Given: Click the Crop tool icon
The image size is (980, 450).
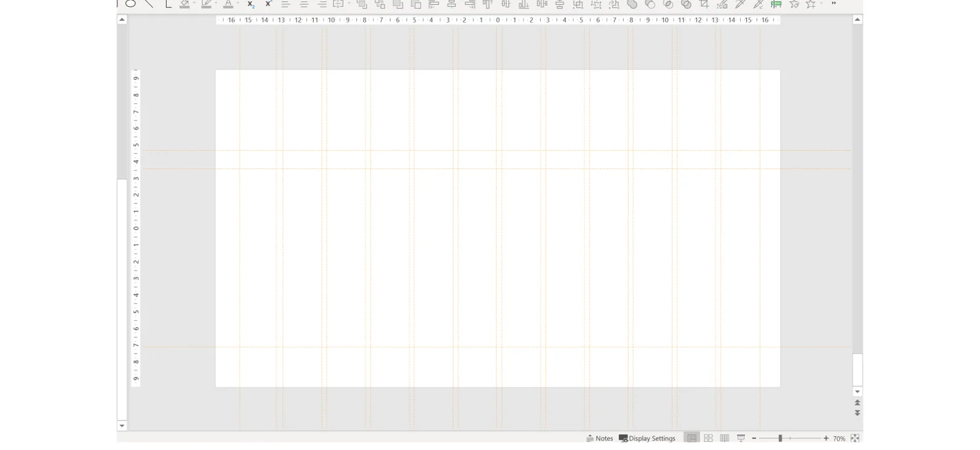Looking at the screenshot, I should pyautogui.click(x=704, y=4).
